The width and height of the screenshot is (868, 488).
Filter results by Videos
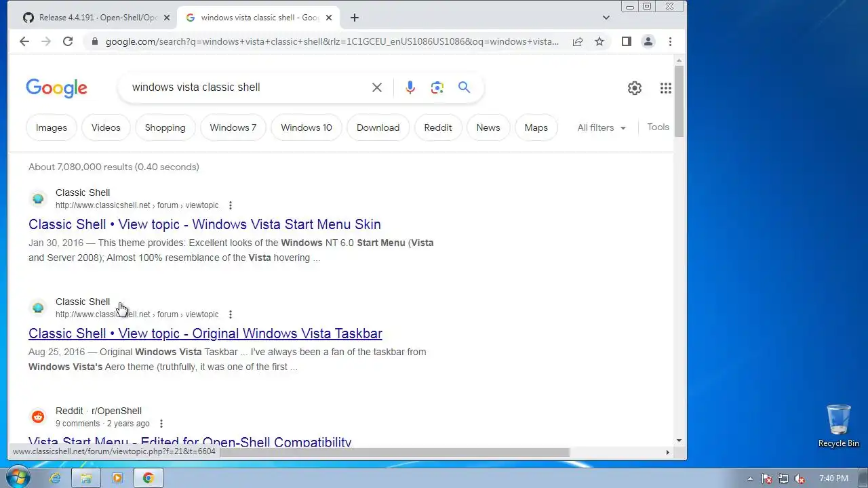(x=106, y=127)
